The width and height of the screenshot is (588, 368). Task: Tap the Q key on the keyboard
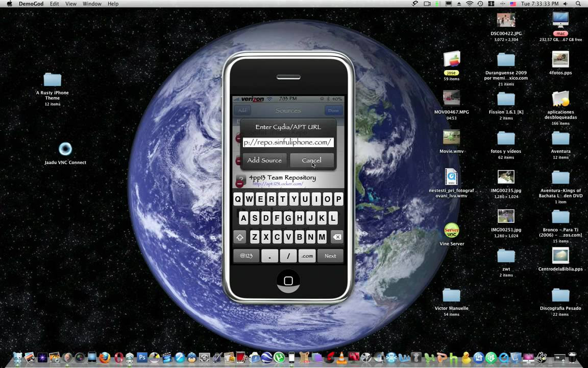pos(238,199)
